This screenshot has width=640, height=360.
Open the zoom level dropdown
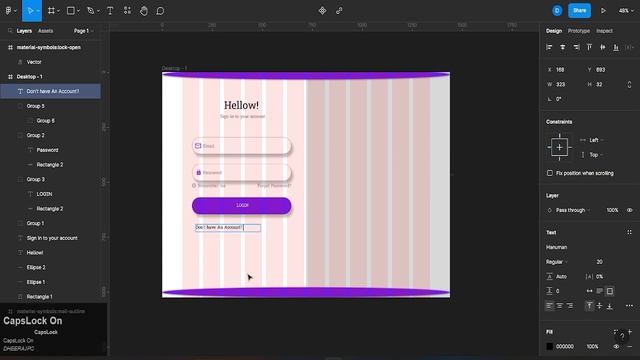626,11
